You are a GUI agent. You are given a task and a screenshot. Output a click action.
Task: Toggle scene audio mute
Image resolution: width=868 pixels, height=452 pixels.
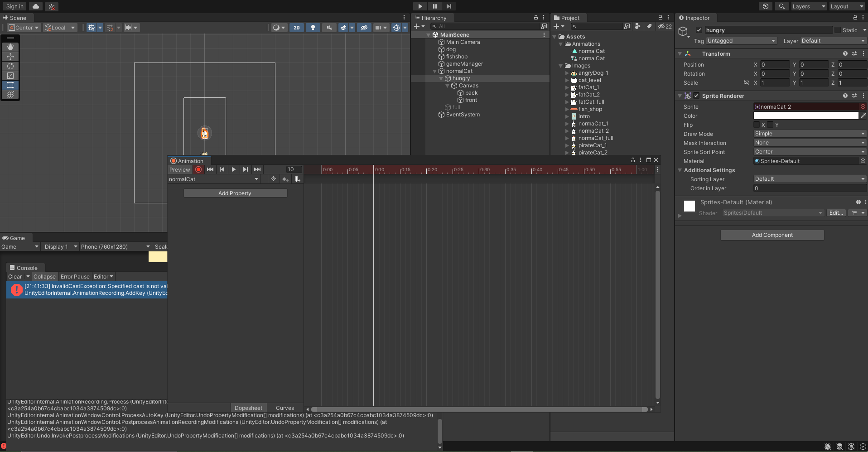(x=329, y=28)
